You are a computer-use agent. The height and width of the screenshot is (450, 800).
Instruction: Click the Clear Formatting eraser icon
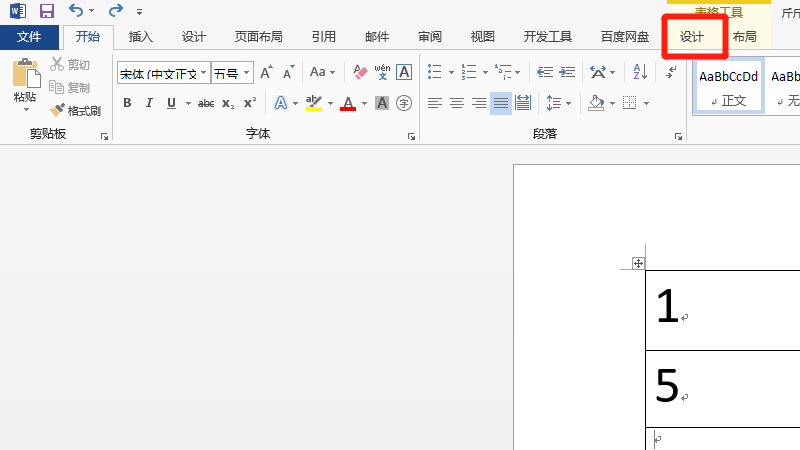(x=361, y=72)
